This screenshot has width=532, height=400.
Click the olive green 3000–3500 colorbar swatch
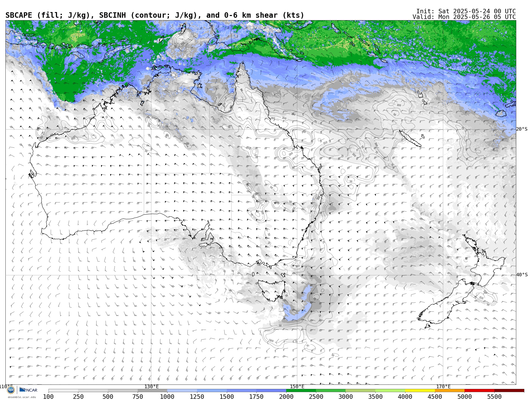pos(360,391)
